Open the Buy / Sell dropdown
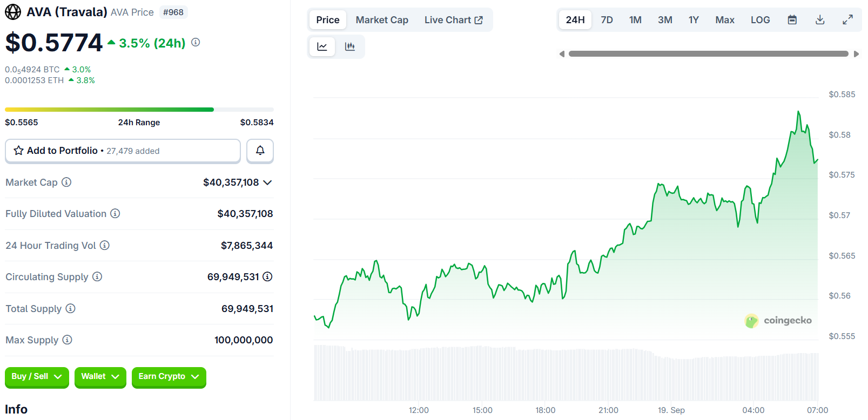The width and height of the screenshot is (868, 420). (37, 377)
